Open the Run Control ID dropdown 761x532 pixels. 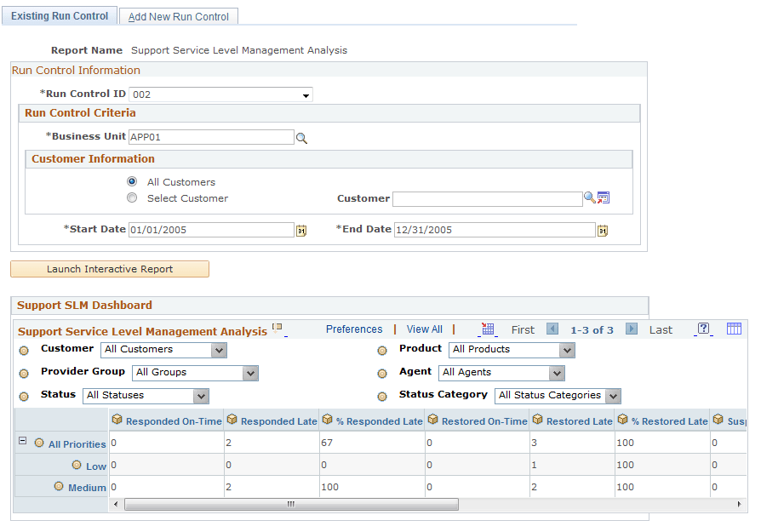[305, 94]
